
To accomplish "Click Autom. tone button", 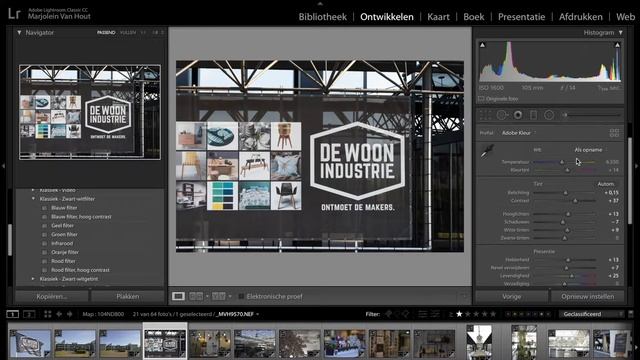I will [606, 184].
